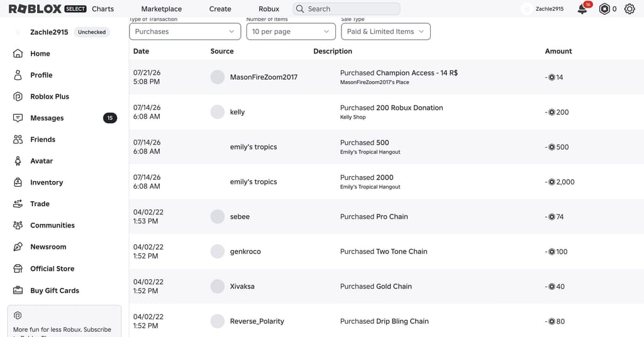Click the -2,000 amount cell
Screen dimensions: 644x337
click(560, 182)
